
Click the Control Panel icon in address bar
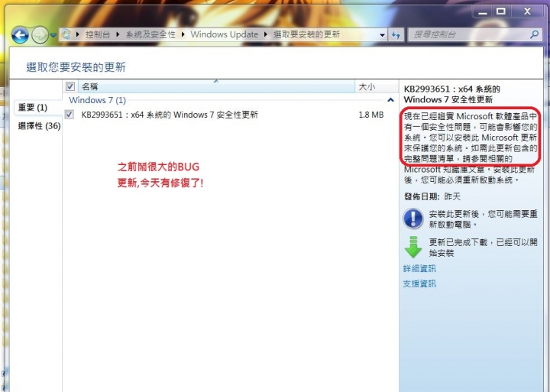pos(66,34)
